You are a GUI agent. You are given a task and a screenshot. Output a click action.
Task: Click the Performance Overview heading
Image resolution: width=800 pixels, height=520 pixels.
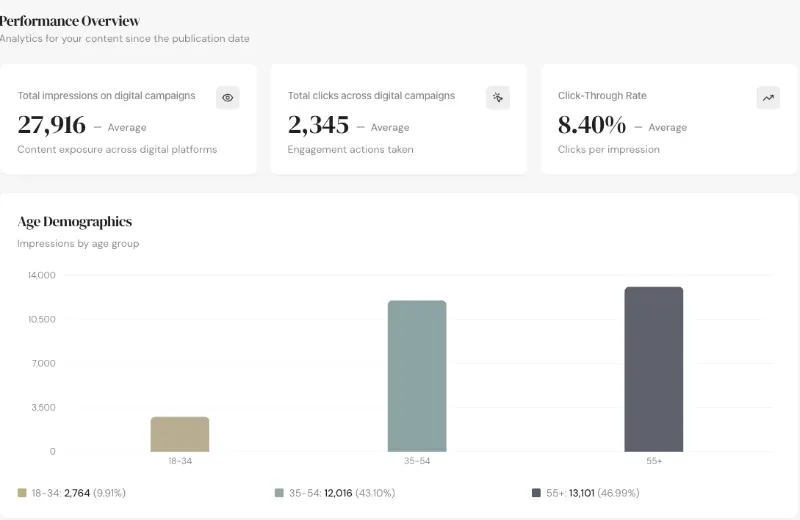point(69,21)
